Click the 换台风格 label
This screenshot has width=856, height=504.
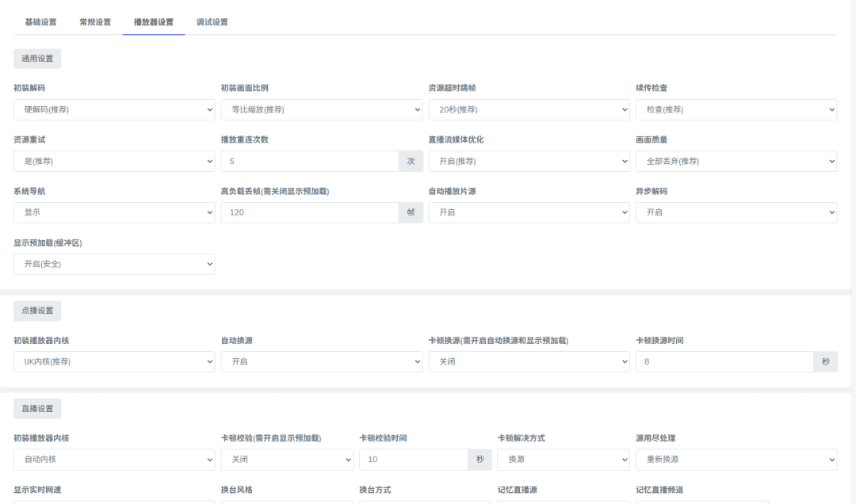coord(237,490)
